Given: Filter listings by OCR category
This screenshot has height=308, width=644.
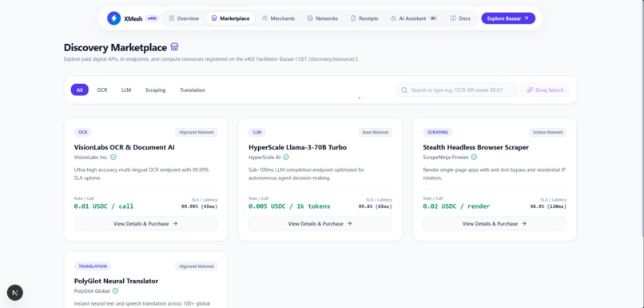Looking at the screenshot, I should pos(101,90).
